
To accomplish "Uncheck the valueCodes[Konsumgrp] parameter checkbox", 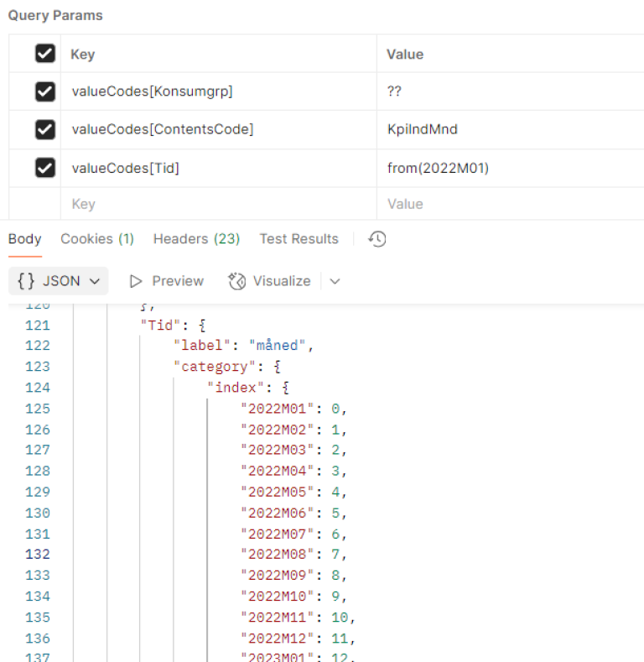I will (x=44, y=91).
